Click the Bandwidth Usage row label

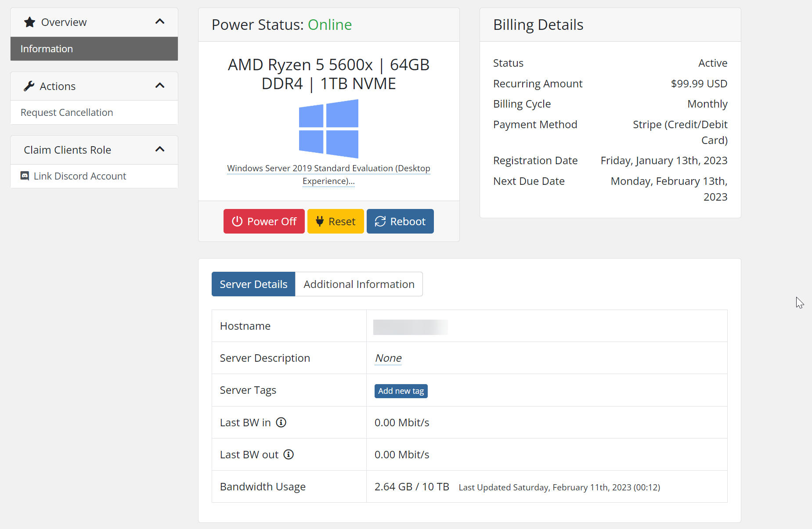tap(263, 486)
